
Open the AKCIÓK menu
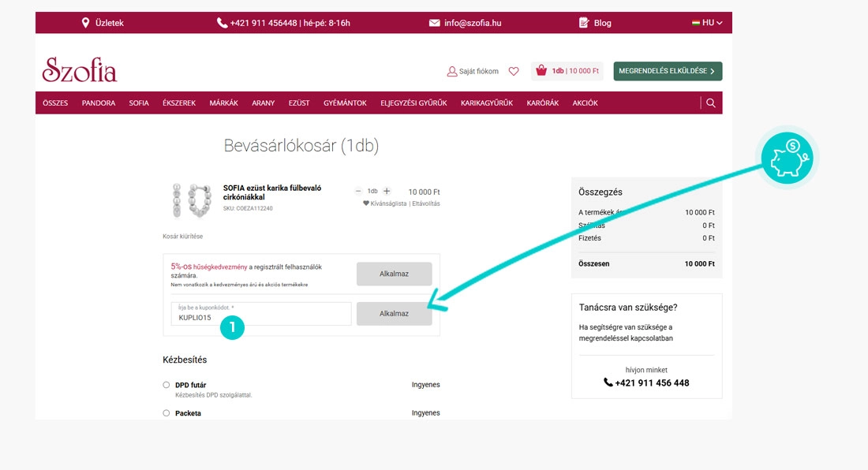pyautogui.click(x=586, y=103)
